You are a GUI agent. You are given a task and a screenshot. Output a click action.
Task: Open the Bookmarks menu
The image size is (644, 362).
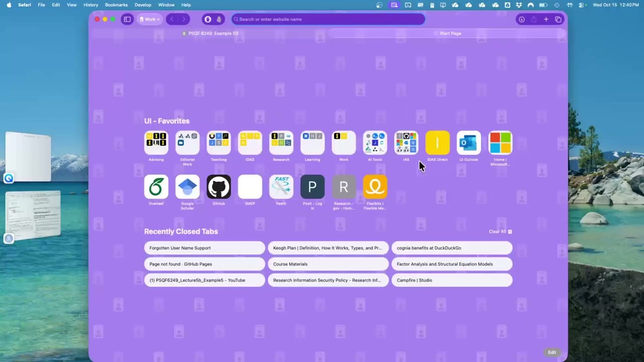(116, 5)
